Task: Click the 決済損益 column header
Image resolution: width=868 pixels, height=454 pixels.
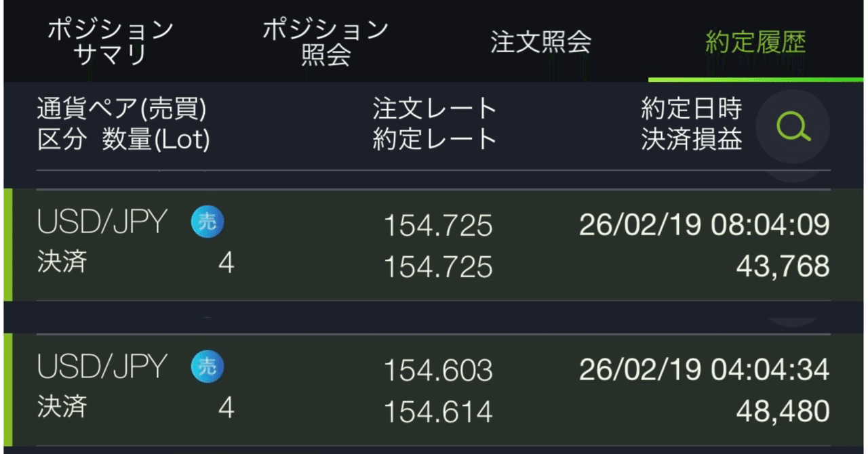Action: click(x=692, y=140)
